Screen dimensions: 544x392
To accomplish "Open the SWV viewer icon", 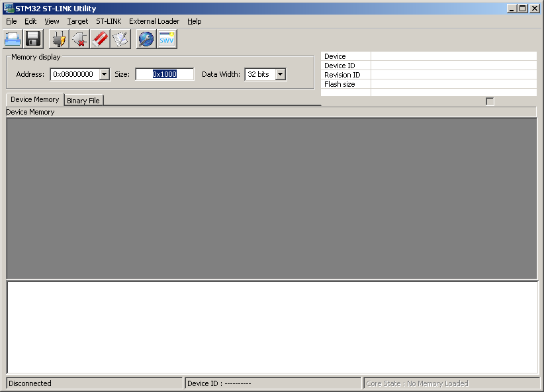I will 167,39.
